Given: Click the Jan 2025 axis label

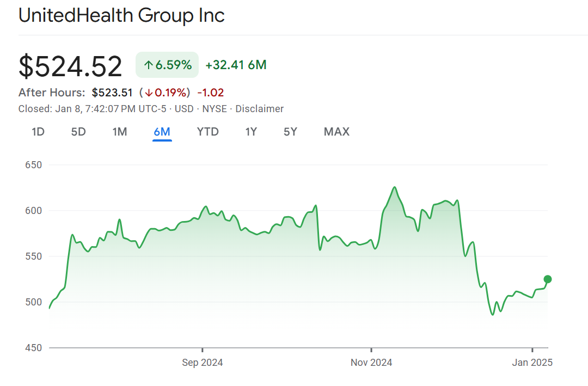Looking at the screenshot, I should pyautogui.click(x=532, y=363).
